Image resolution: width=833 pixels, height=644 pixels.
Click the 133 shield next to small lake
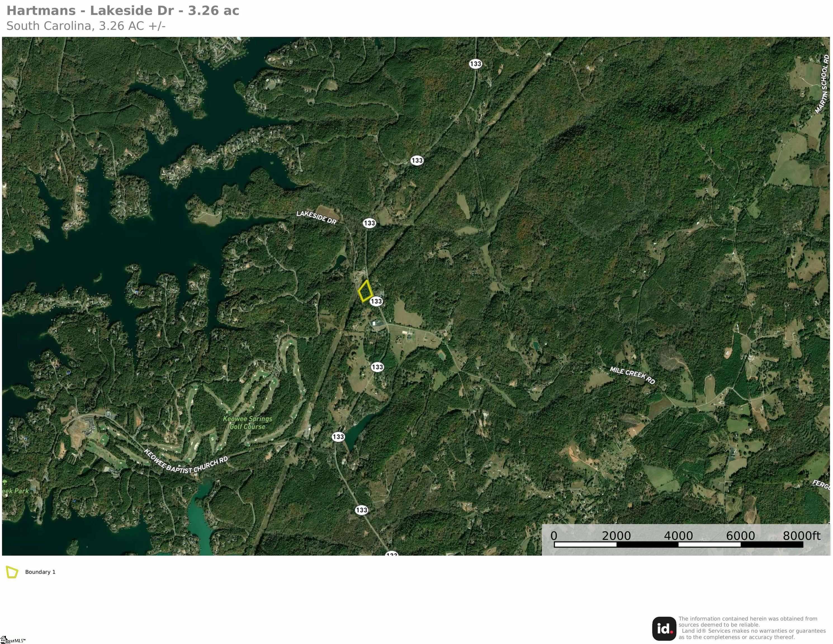[x=338, y=437]
